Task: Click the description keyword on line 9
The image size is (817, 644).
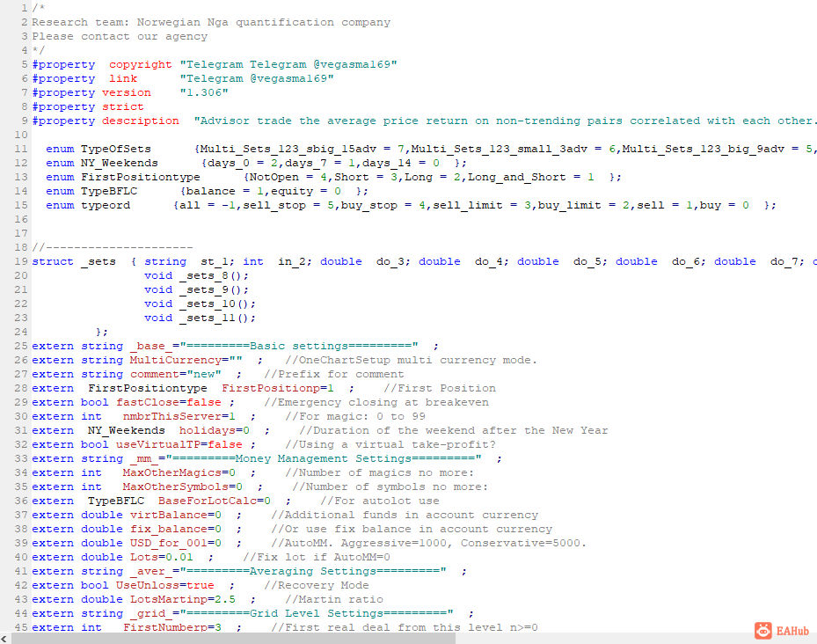Action: coord(140,121)
